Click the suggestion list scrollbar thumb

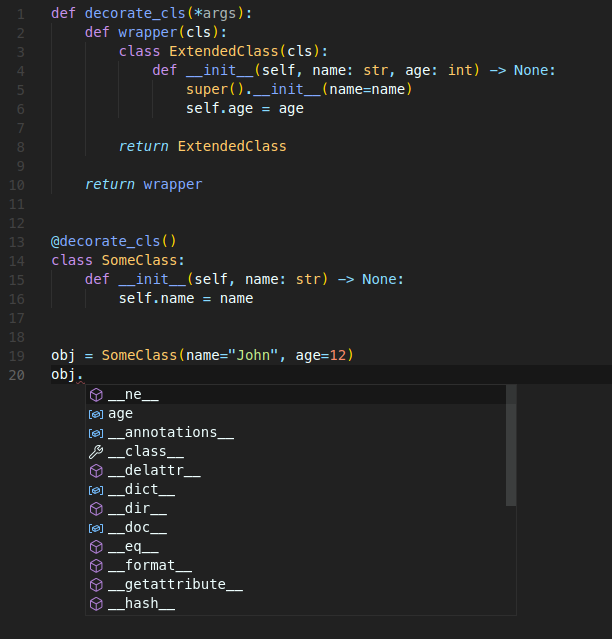[x=511, y=445]
